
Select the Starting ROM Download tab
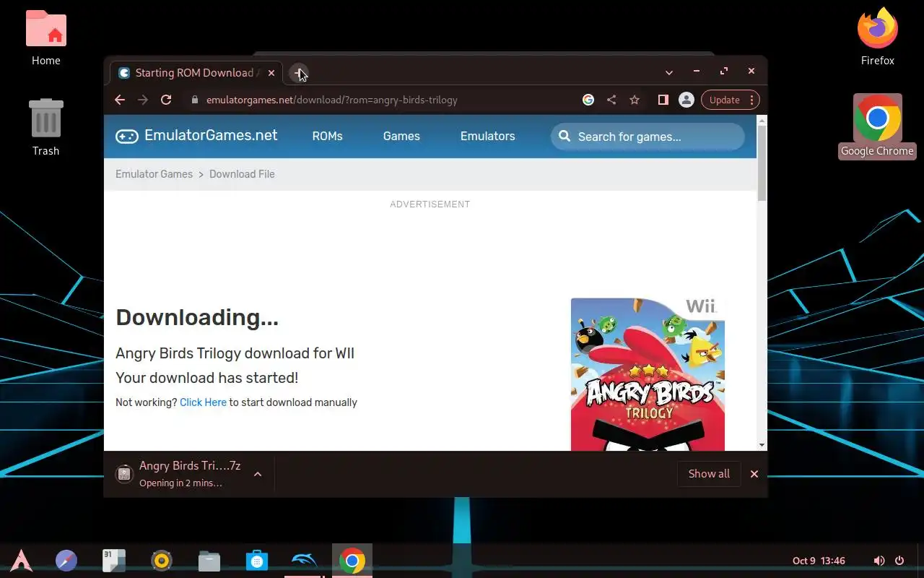pos(196,73)
